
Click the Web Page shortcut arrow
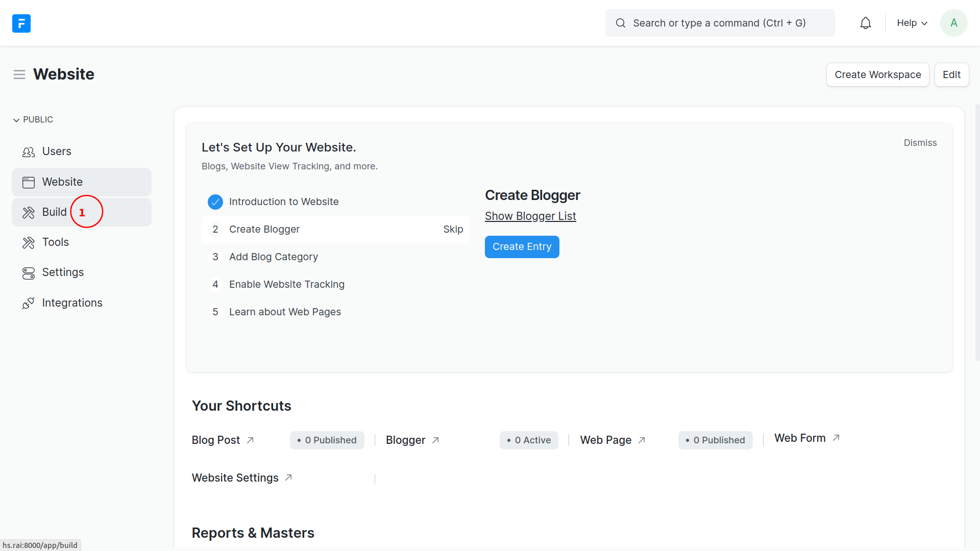pos(642,440)
